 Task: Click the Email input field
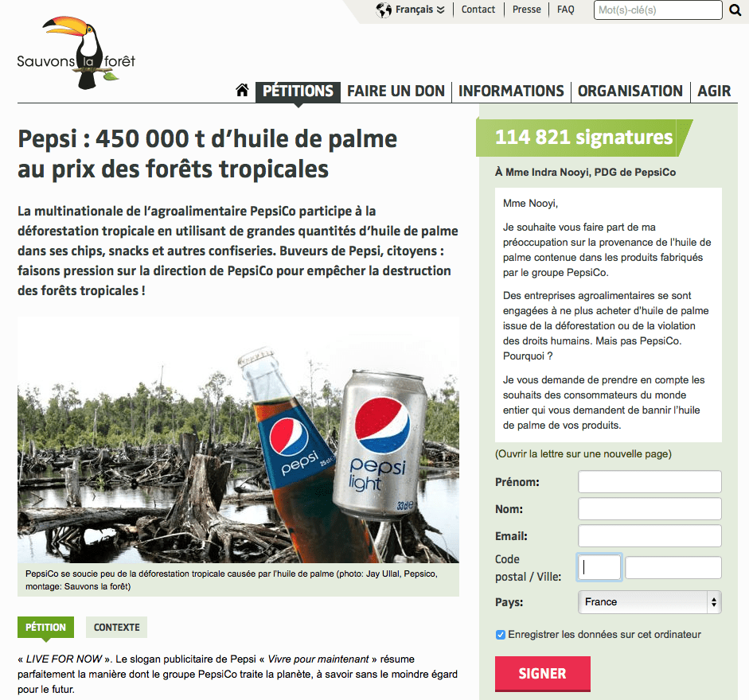pyautogui.click(x=650, y=536)
